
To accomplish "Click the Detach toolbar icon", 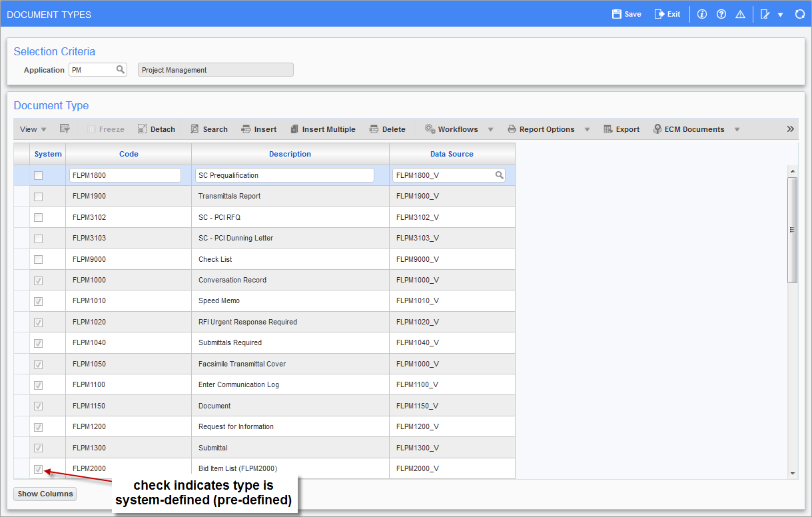I will (143, 129).
